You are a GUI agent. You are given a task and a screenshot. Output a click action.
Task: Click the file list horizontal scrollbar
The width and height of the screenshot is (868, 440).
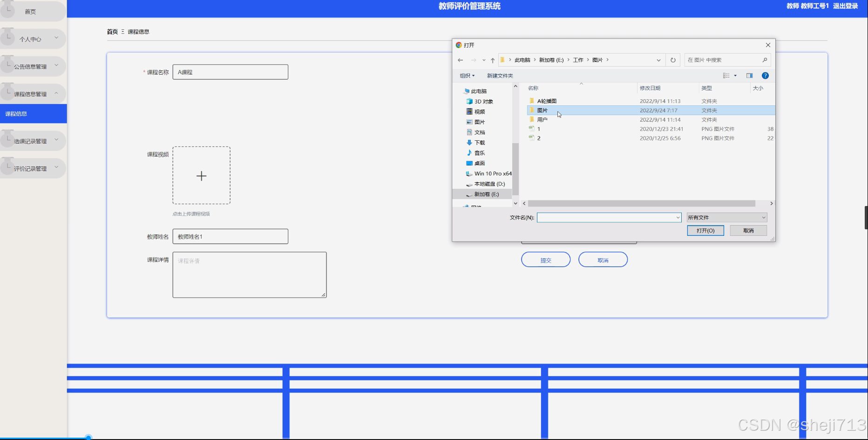pyautogui.click(x=641, y=204)
